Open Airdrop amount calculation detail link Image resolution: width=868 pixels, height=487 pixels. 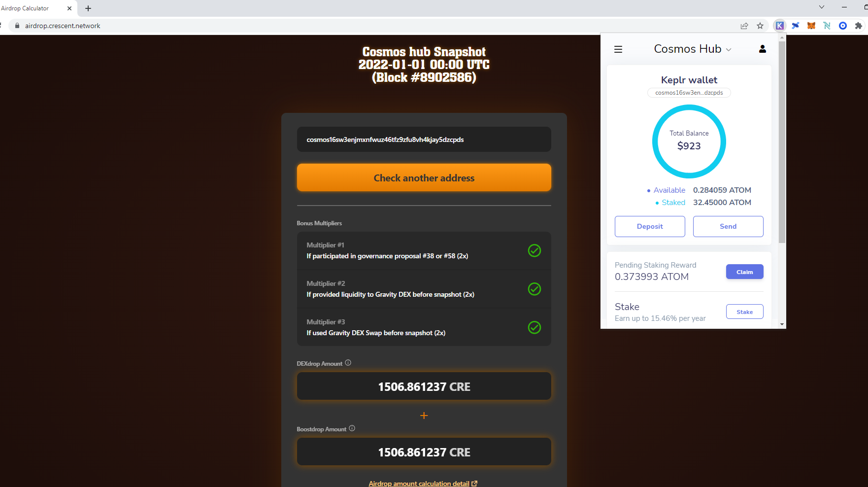pyautogui.click(x=423, y=483)
